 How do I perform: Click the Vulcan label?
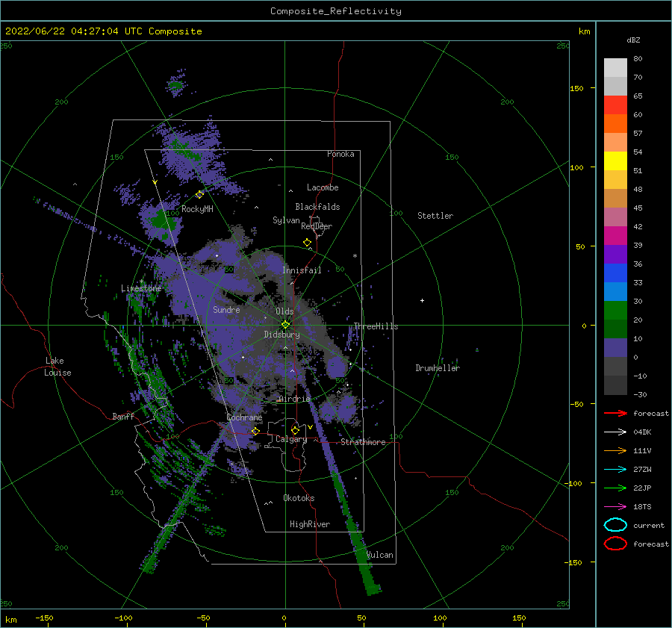point(380,555)
